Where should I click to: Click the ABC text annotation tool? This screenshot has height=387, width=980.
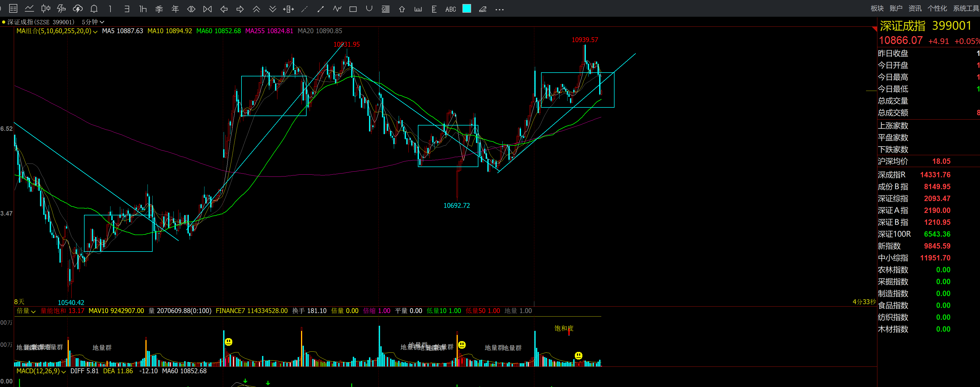(x=451, y=9)
